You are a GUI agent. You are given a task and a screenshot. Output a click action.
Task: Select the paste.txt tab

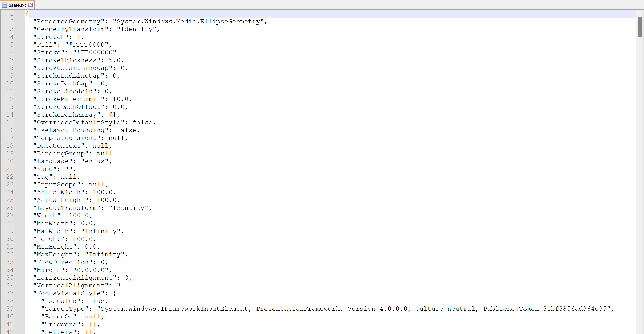(17, 5)
